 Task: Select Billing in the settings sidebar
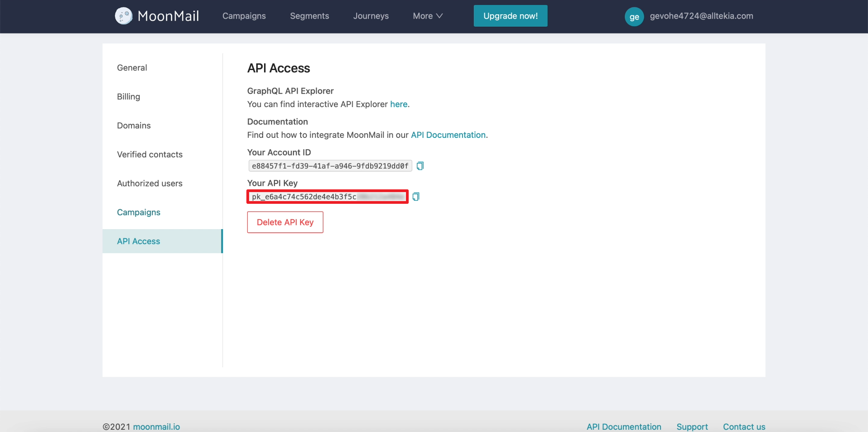128,97
